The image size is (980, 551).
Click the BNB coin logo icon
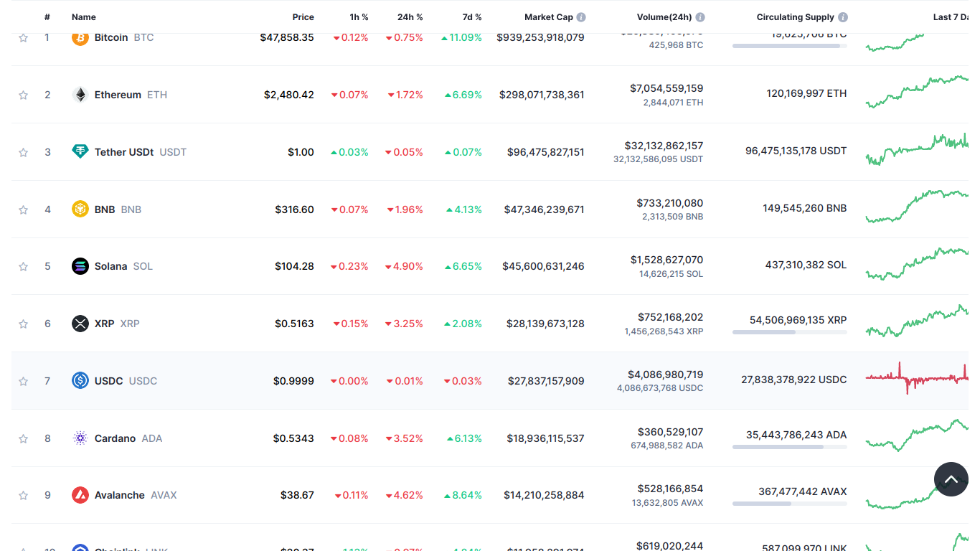(80, 209)
